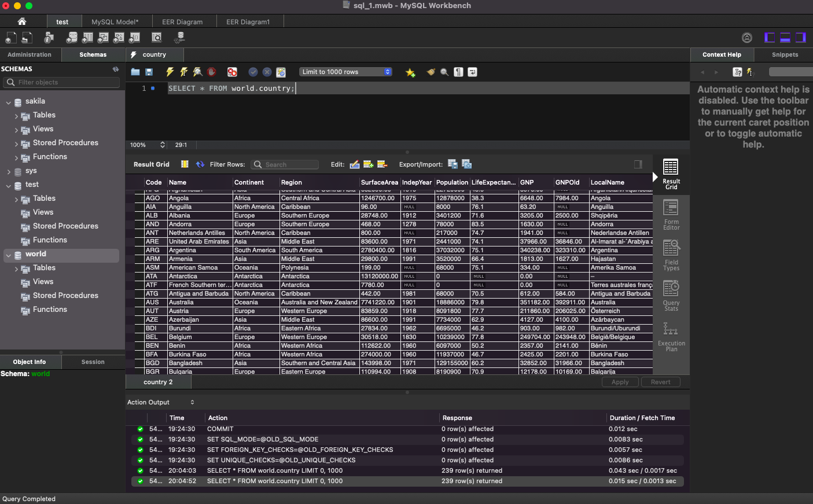813x504 pixels.
Task: Edit current row icon
Action: click(355, 164)
